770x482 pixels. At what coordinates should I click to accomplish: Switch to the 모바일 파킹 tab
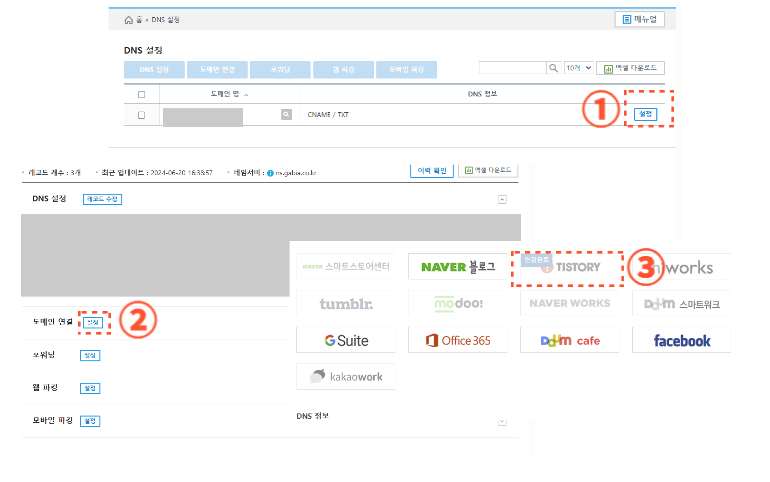tap(406, 70)
